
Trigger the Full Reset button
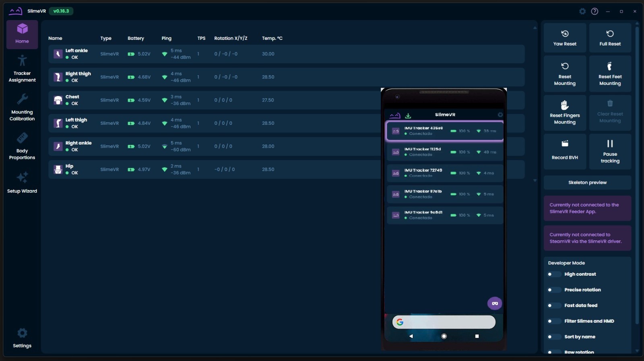click(x=610, y=34)
